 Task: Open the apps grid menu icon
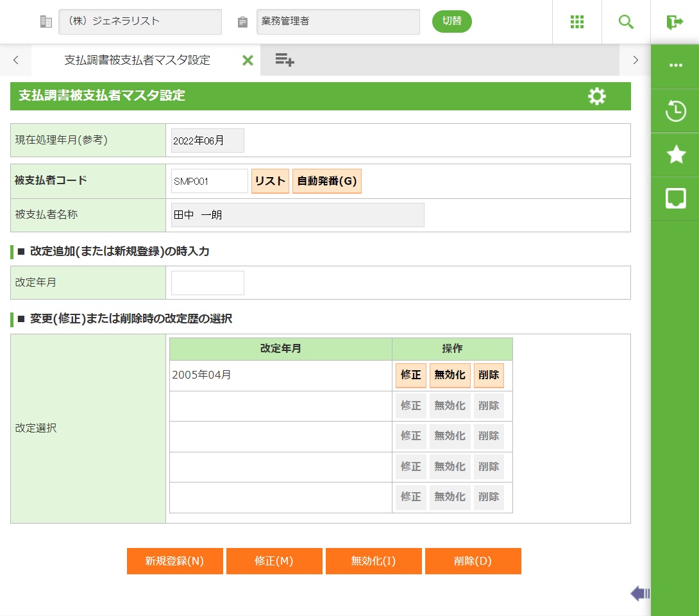577,22
